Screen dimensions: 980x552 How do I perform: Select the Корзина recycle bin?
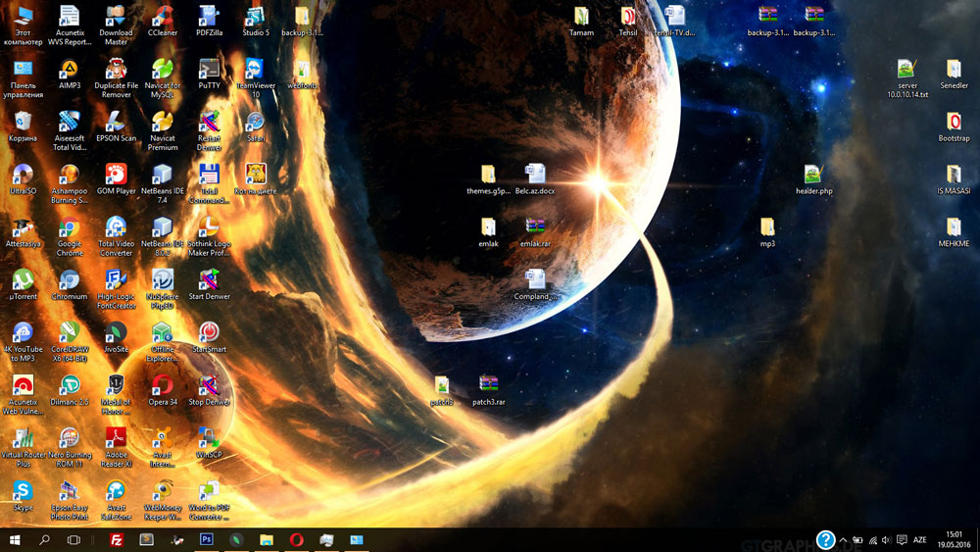[24, 126]
